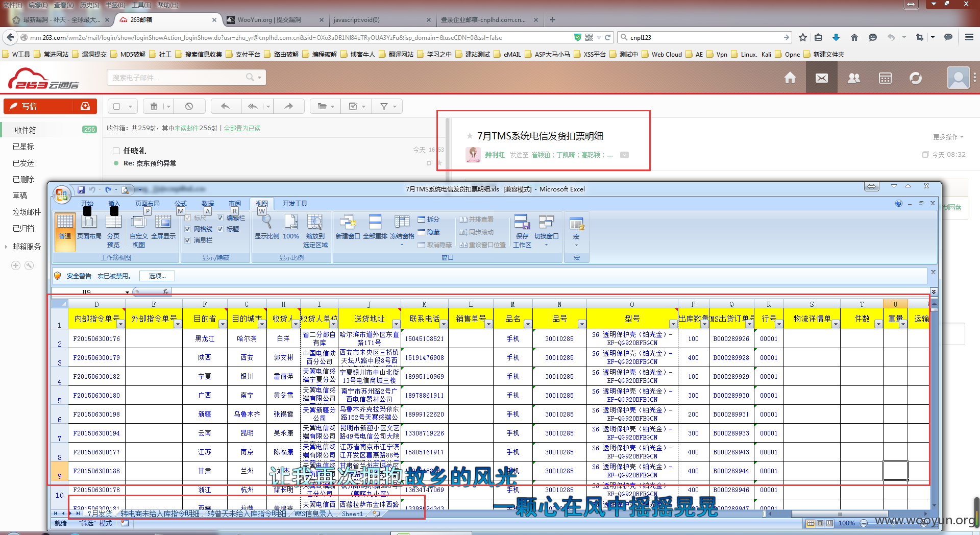Open 型号 column filter dropdown
980x535 pixels.
[x=673, y=324]
